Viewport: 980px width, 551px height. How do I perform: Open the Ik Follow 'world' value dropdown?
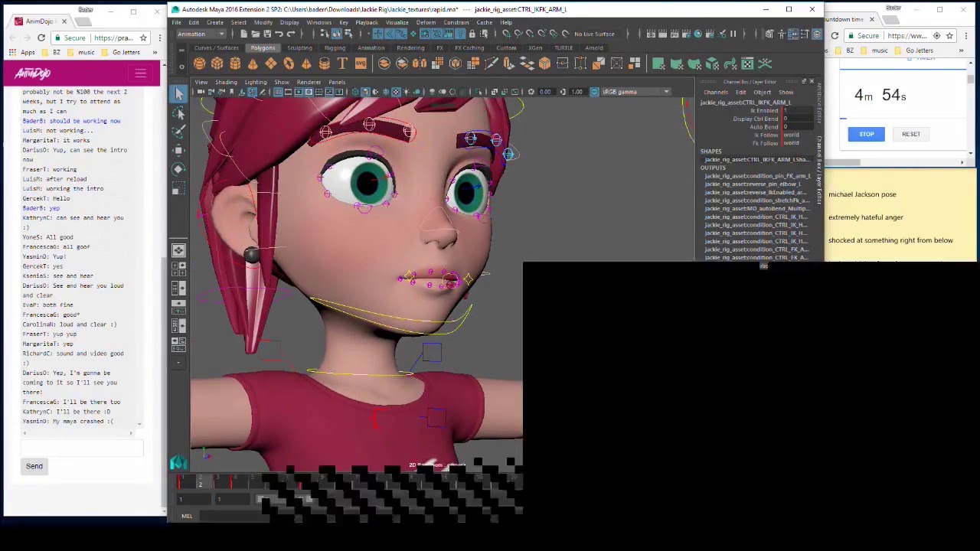point(792,135)
